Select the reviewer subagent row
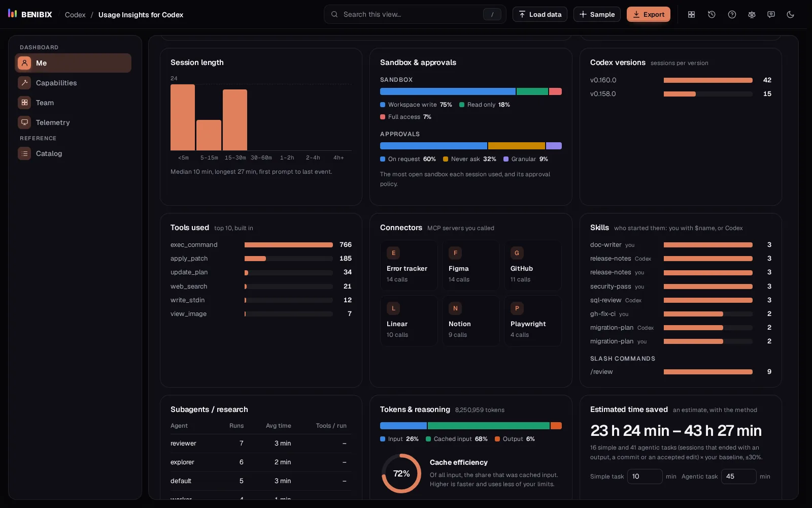 pyautogui.click(x=261, y=443)
